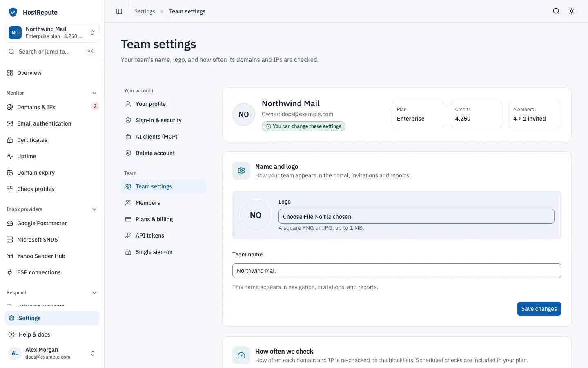The width and height of the screenshot is (588, 368).
Task: Click the ESP connections plug icon
Action: 10,272
